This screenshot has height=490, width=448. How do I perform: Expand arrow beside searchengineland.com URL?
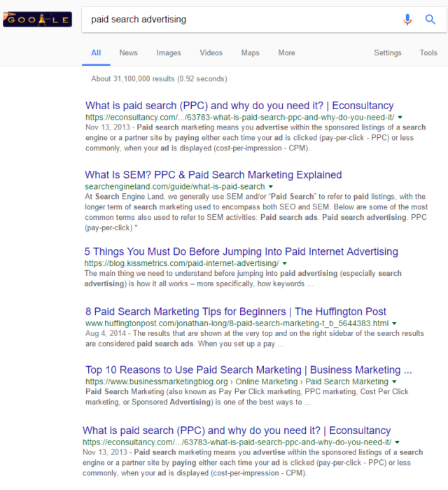coord(271,187)
